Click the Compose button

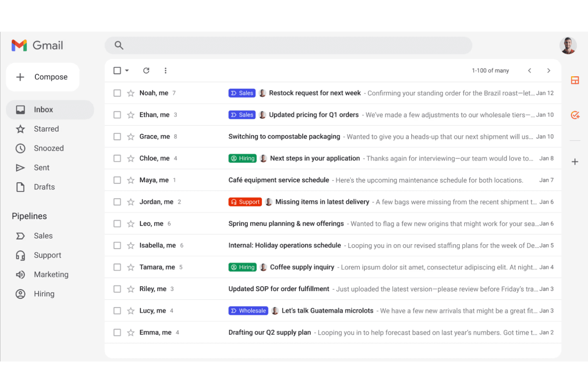click(43, 77)
